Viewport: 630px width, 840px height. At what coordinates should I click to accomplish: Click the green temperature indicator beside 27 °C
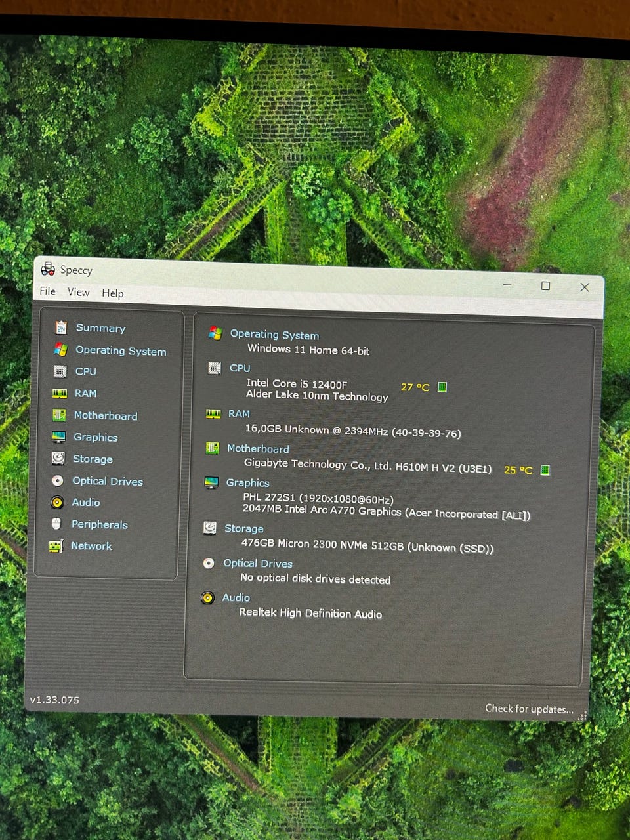[442, 387]
